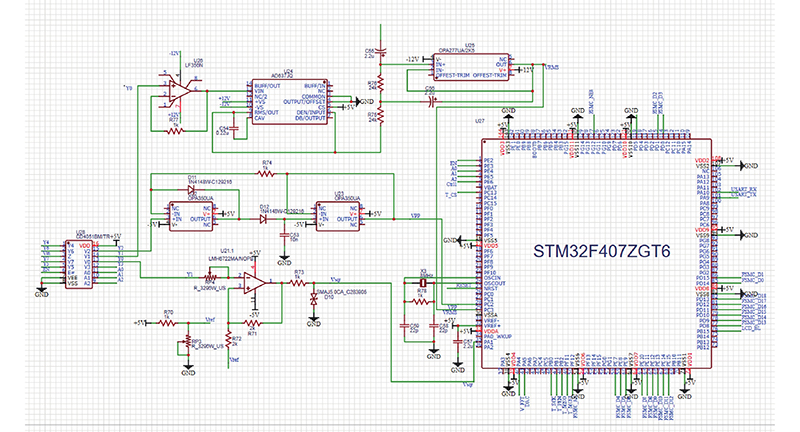
Task: Select capacitor C69 22p symbol
Action: (x=404, y=327)
